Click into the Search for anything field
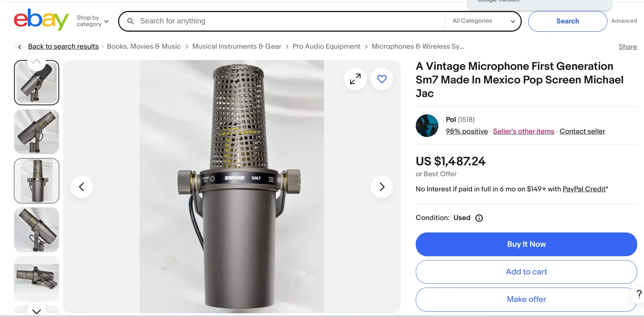The width and height of the screenshot is (644, 317). click(287, 21)
